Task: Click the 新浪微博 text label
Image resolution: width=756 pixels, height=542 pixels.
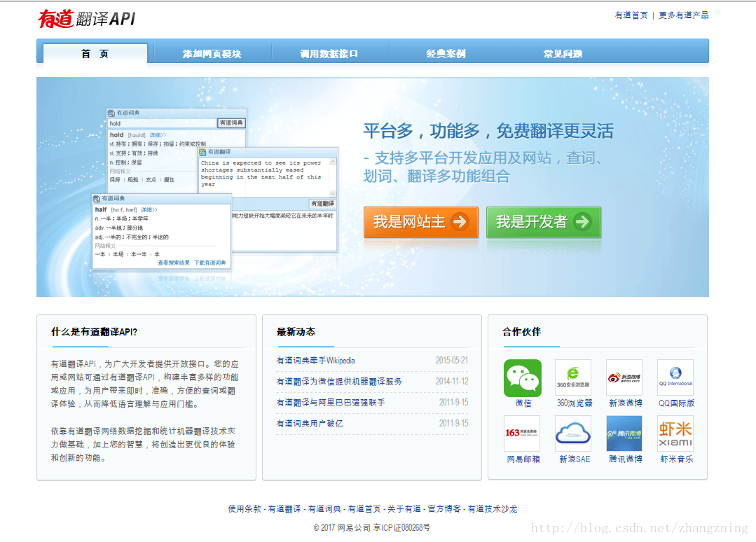Action: (626, 403)
